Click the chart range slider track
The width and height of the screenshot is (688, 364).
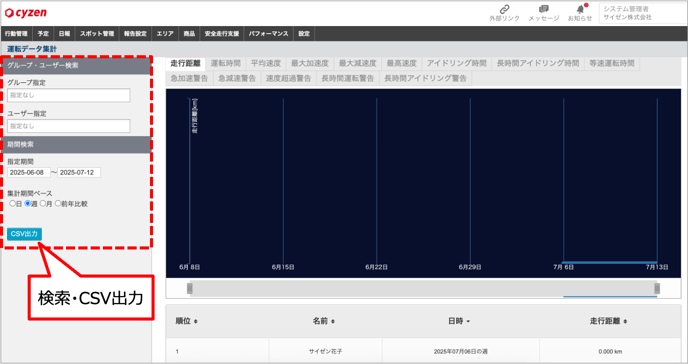tap(423, 288)
